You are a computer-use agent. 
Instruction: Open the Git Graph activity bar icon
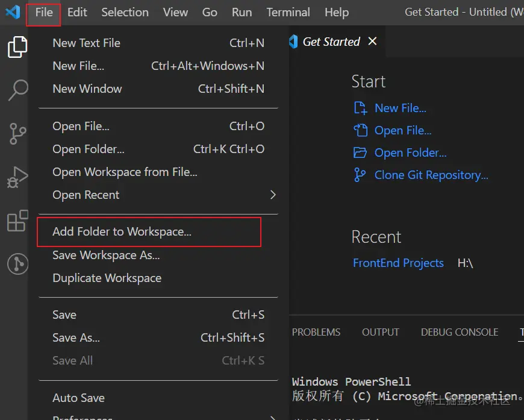(17, 264)
